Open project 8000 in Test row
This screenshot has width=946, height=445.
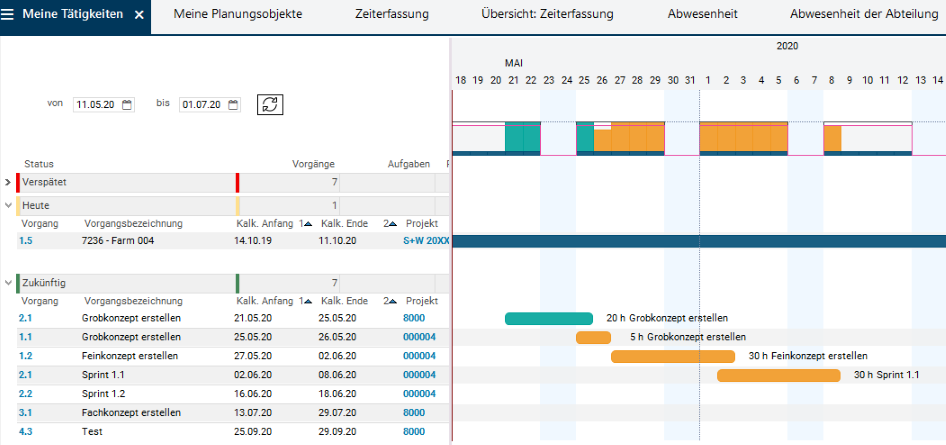[x=414, y=432]
